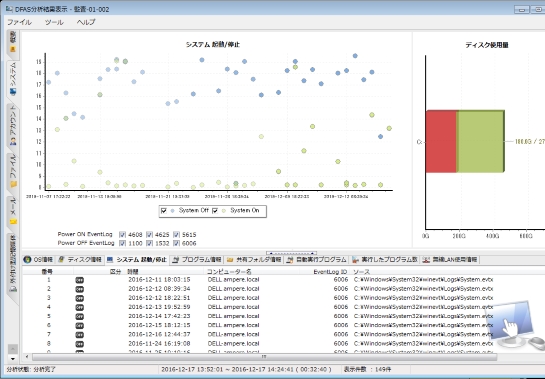Click the DFAS application icon in title bar
Image resolution: width=545 pixels, height=379 pixels.
(9, 8)
